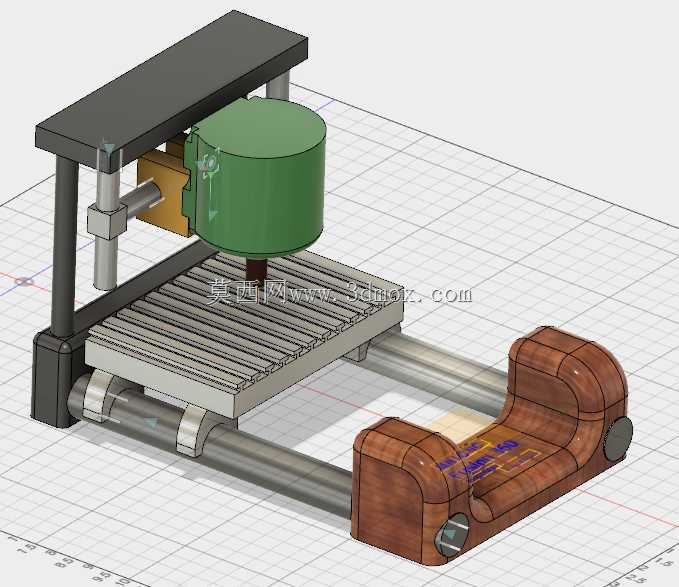Click the joint glyph on the front rail

(152, 423)
